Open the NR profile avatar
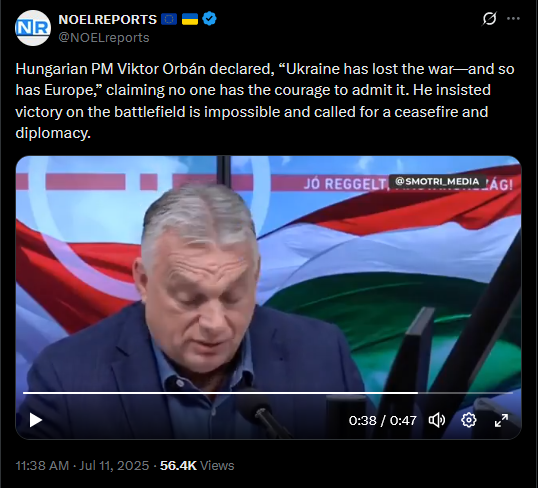 33,28
